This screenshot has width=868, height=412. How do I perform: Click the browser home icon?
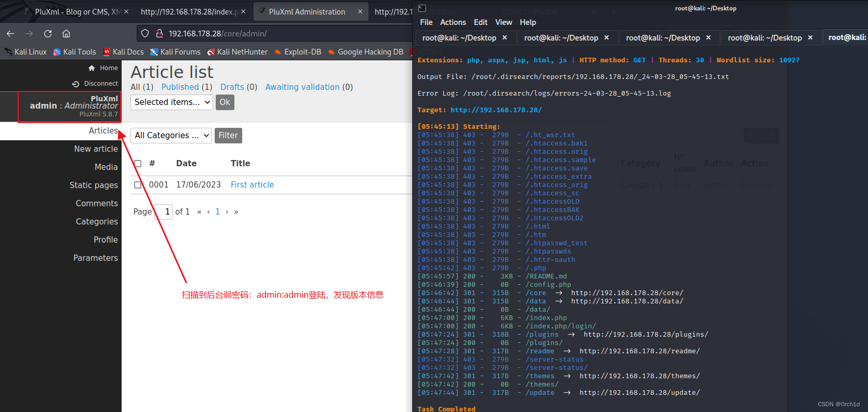click(66, 34)
